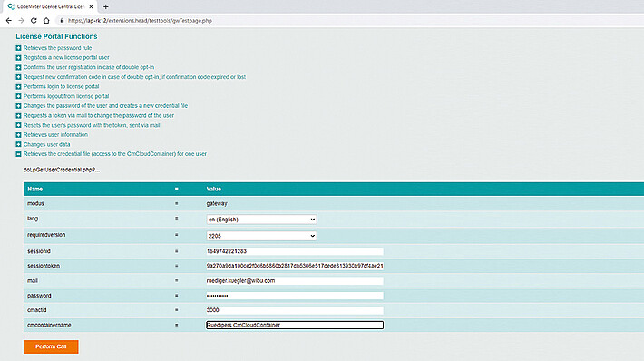Open 'Requests a token via mail' link
The width and height of the screenshot is (644, 361).
point(99,116)
